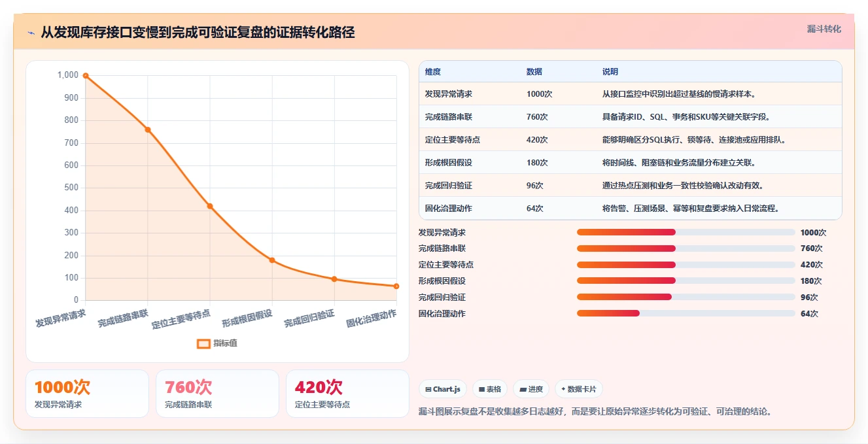Click the 420次 table cell
Image resolution: width=868 pixels, height=444 pixels.
[537, 140]
